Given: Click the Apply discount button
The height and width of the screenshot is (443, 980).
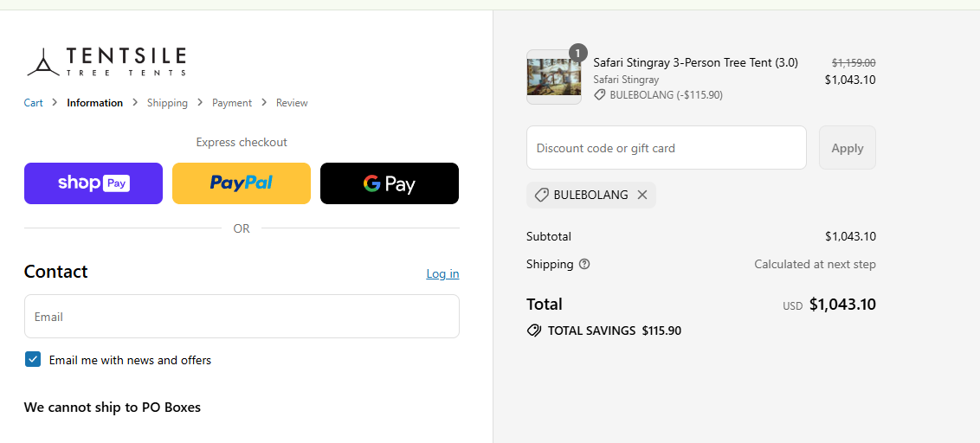Looking at the screenshot, I should 847,147.
